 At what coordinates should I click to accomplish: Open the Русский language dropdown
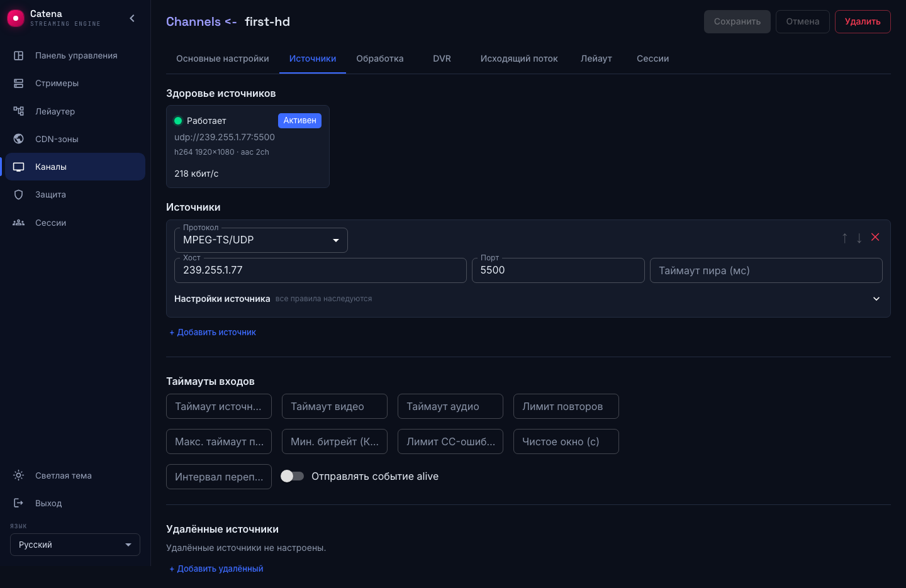pyautogui.click(x=75, y=545)
